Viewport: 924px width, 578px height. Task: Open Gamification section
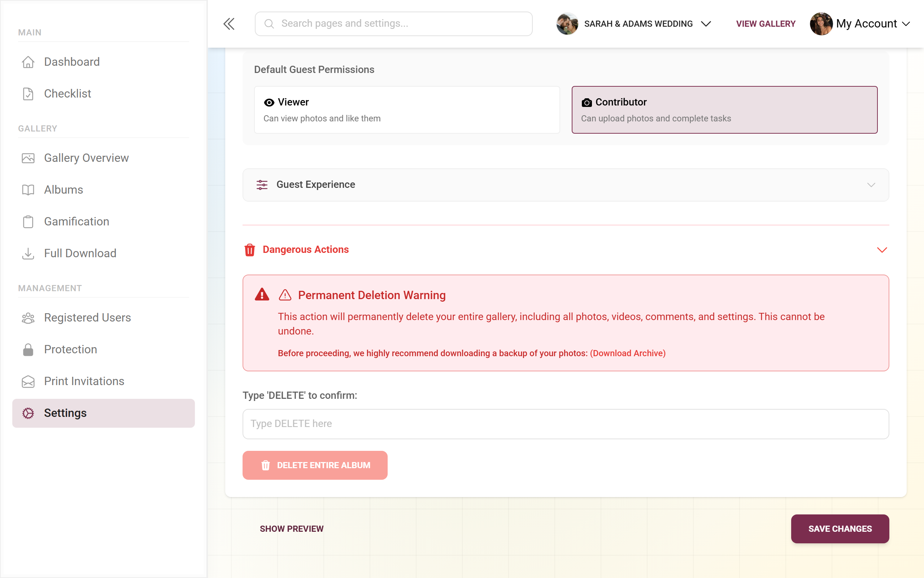104,221
